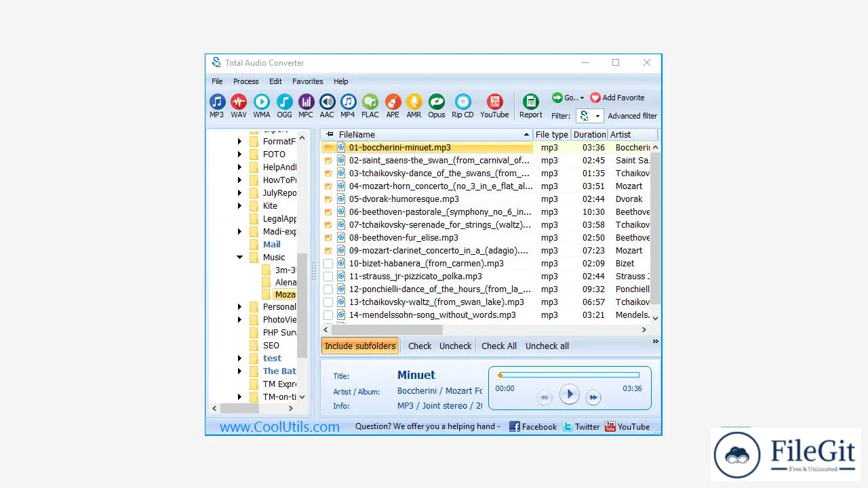Uncheck 08-beethoven-fur_elise.mp3 checkbox

328,237
